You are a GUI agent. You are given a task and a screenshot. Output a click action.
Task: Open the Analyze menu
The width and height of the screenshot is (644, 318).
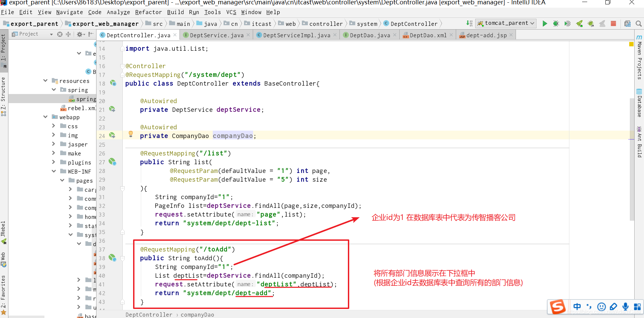[x=118, y=12]
